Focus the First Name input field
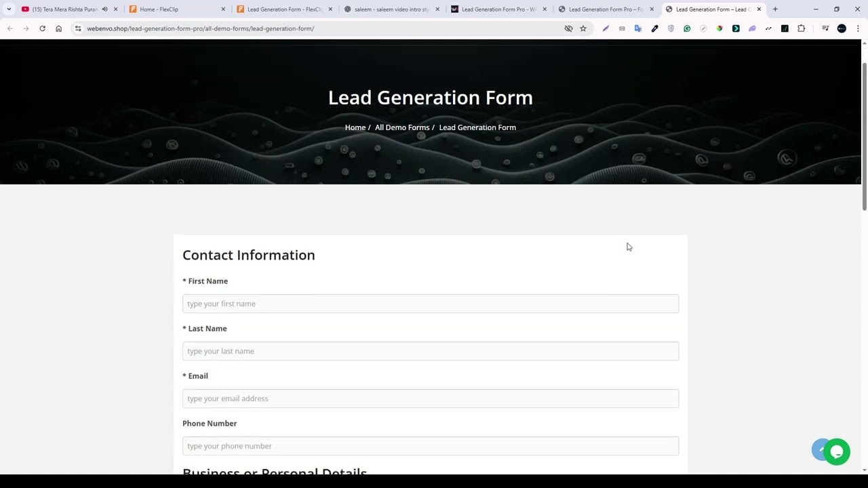Viewport: 868px width, 488px height. tap(431, 304)
